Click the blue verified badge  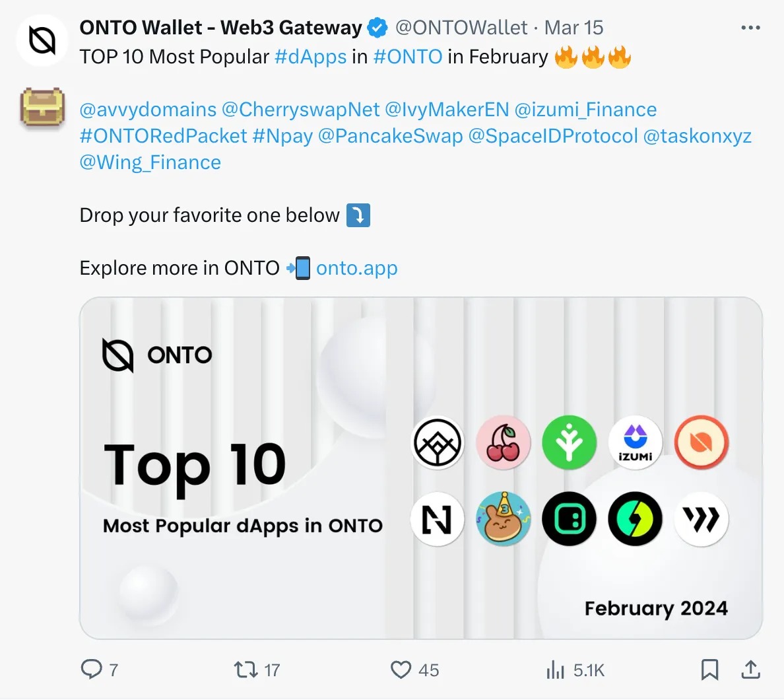pos(377,28)
